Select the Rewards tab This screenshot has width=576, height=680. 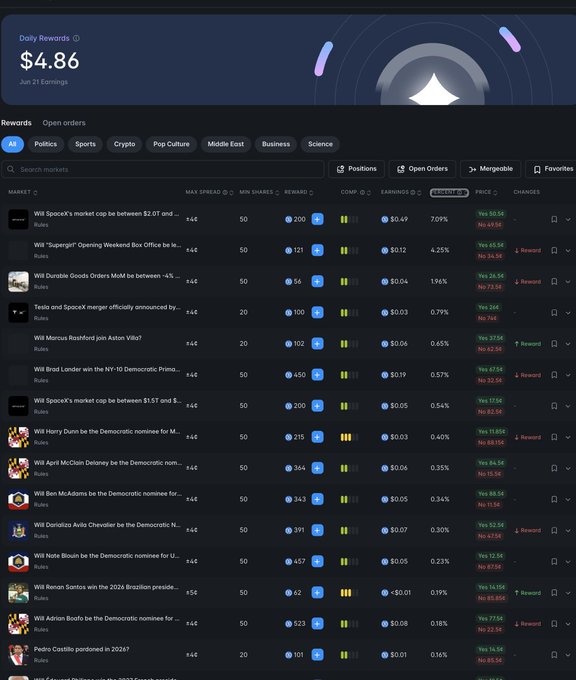point(16,123)
